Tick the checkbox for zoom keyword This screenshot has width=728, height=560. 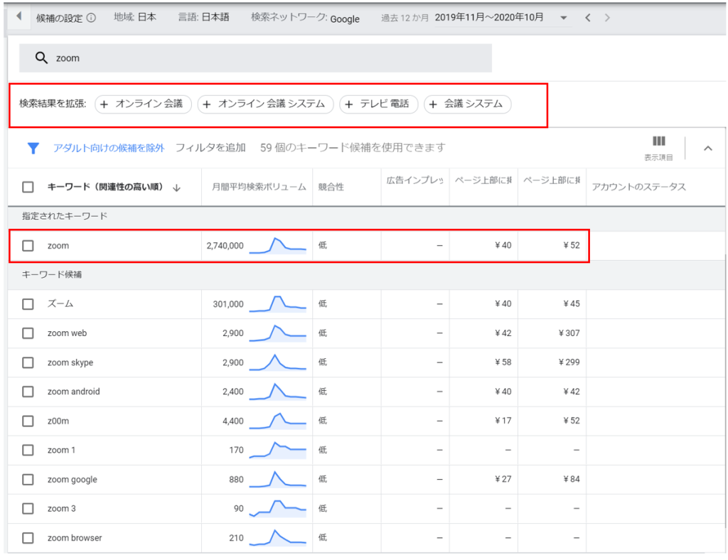pos(28,245)
